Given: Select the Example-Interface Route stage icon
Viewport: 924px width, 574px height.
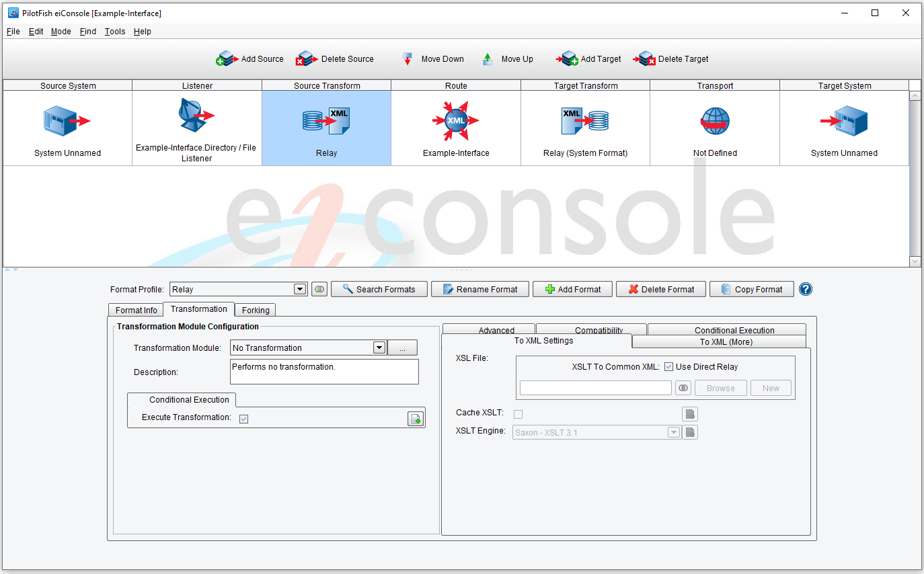Looking at the screenshot, I should pyautogui.click(x=456, y=121).
